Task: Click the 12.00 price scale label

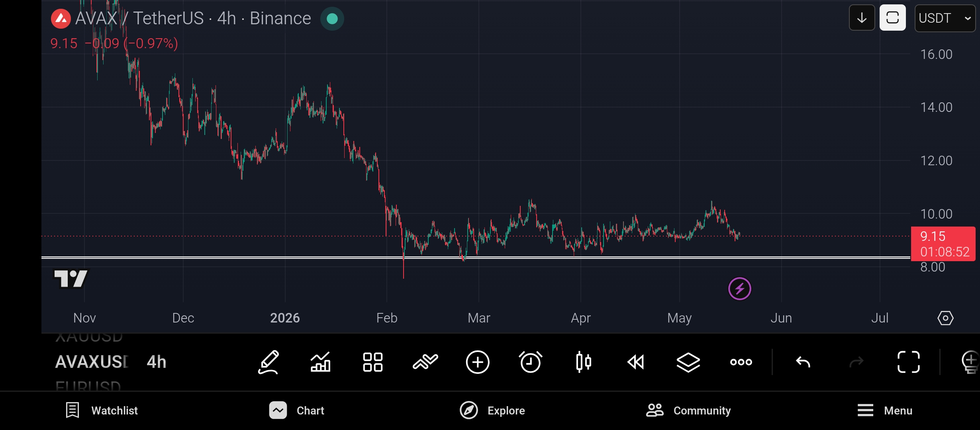Action: 936,160
